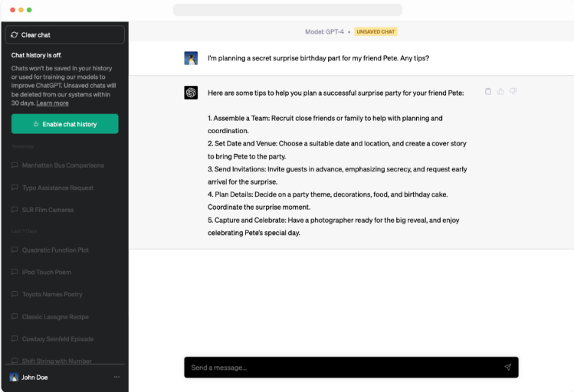The height and width of the screenshot is (392, 574).
Task: Open the three-dot menu beside John Doe
Action: [x=116, y=377]
